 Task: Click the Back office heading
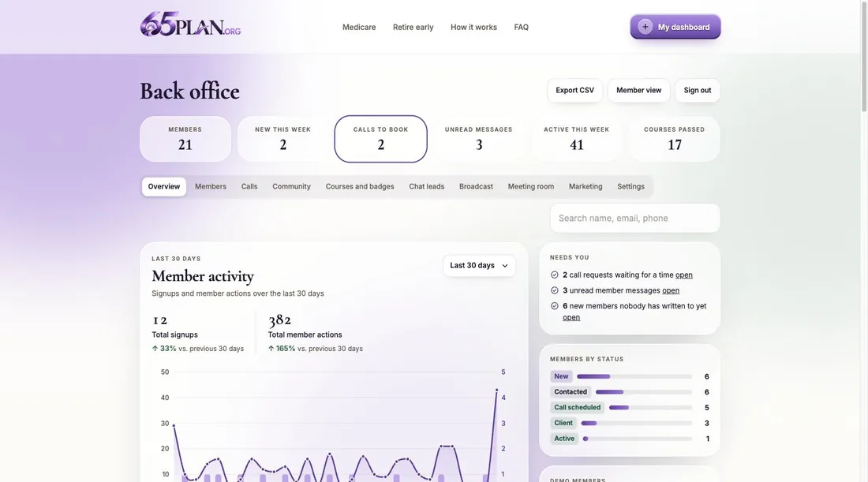pos(190,92)
